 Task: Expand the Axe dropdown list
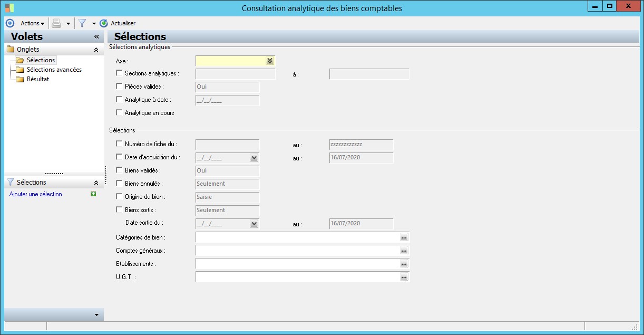(270, 61)
